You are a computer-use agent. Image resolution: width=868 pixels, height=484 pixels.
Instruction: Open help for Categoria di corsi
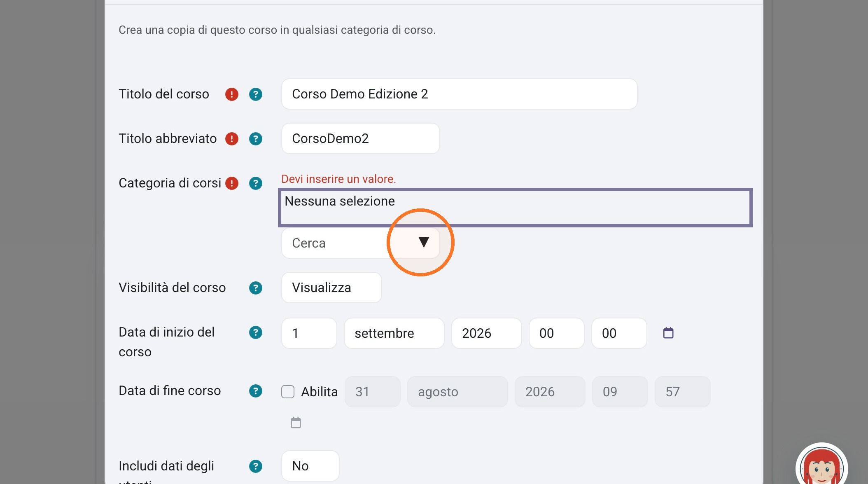pyautogui.click(x=256, y=183)
